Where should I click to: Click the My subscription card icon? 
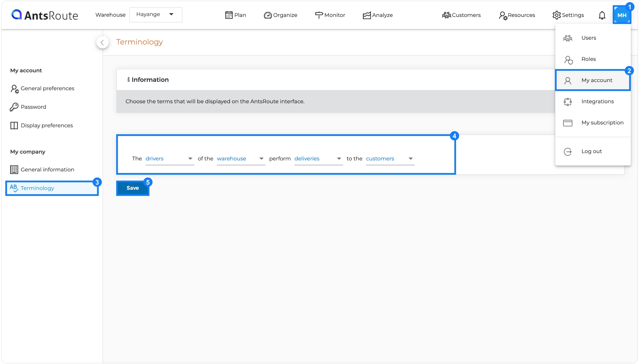(x=568, y=123)
